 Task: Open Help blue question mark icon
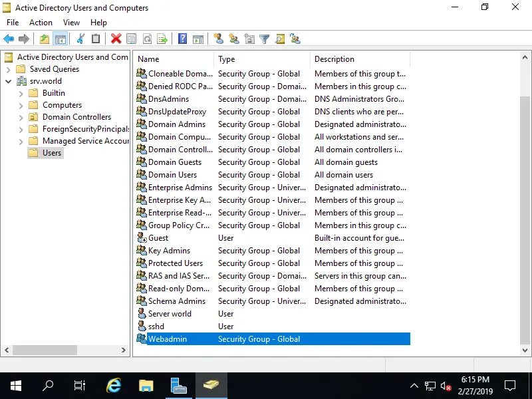[x=182, y=39]
